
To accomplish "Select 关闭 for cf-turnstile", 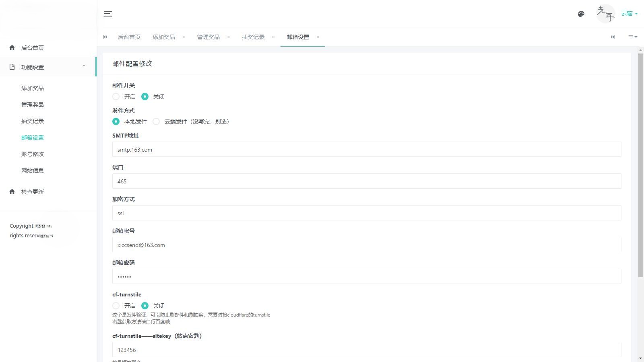I will 145,306.
